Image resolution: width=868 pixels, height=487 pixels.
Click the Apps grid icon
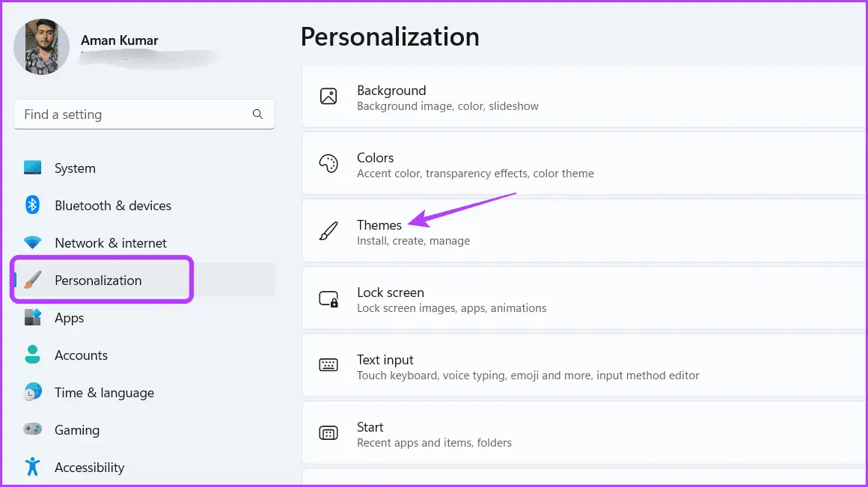click(x=33, y=317)
